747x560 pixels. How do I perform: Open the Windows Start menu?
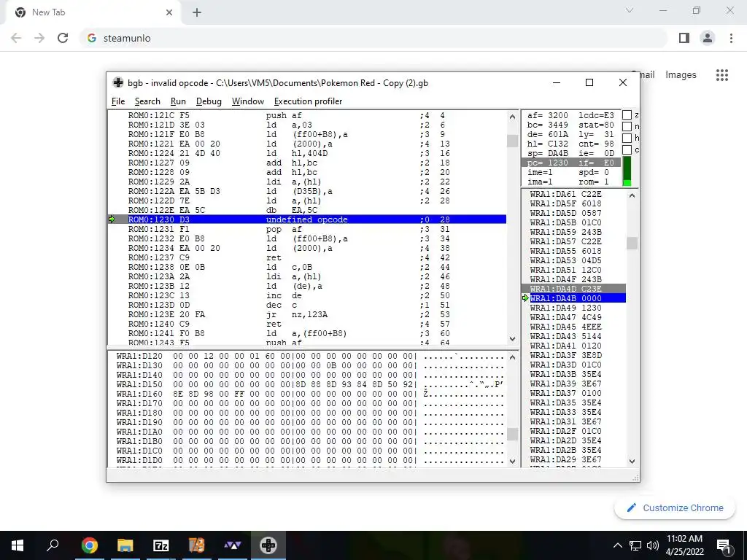click(18, 545)
